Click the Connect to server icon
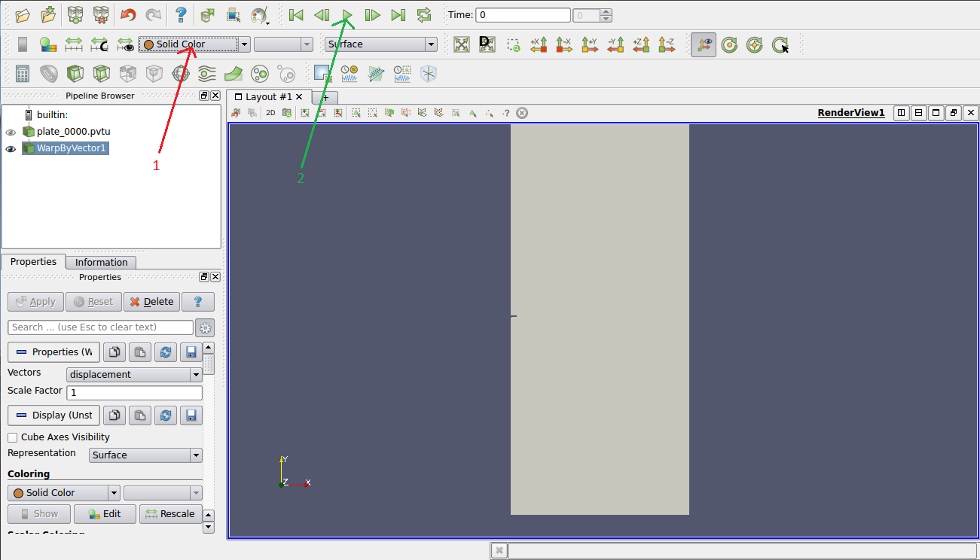The width and height of the screenshot is (980, 560). pos(75,15)
